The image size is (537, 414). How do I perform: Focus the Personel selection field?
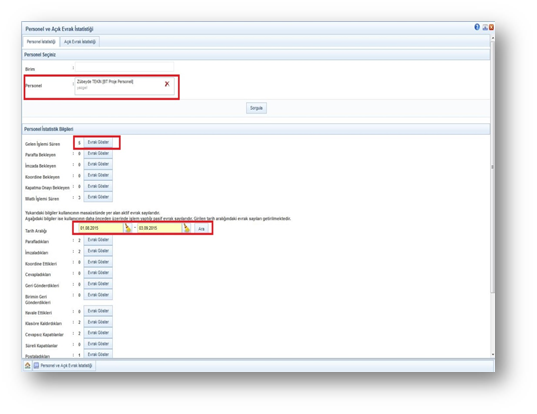(125, 86)
